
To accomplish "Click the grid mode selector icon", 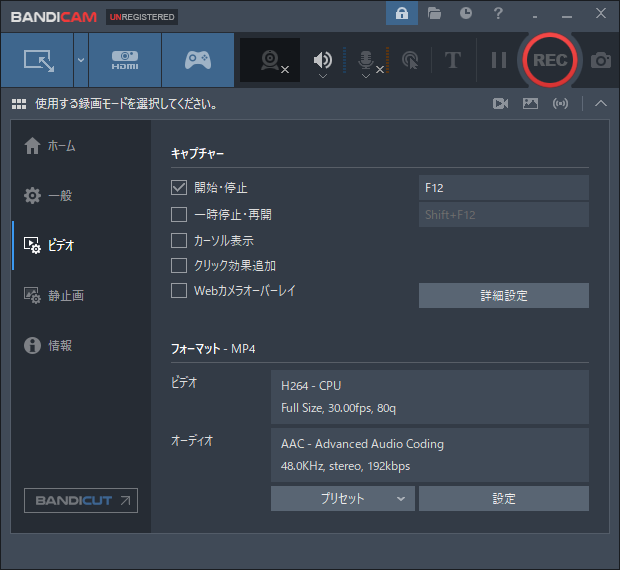I will (19, 104).
